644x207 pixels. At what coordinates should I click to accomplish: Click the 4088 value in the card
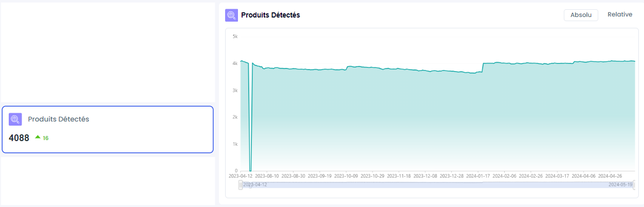click(19, 138)
